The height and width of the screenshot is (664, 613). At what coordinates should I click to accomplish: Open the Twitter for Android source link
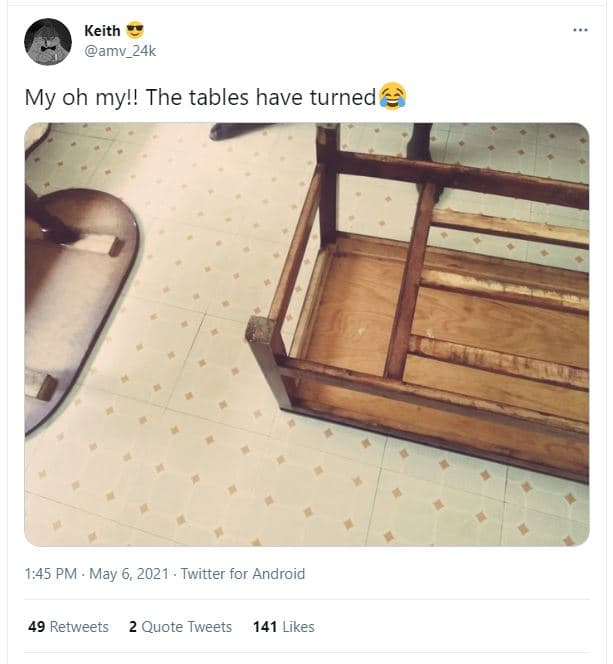243,574
